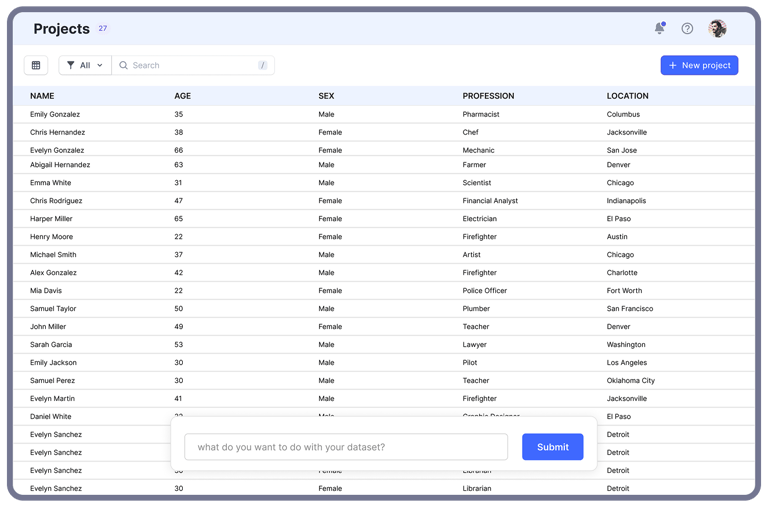The image size is (768, 507).
Task: Click the LOCATION column header
Action: [x=627, y=96]
